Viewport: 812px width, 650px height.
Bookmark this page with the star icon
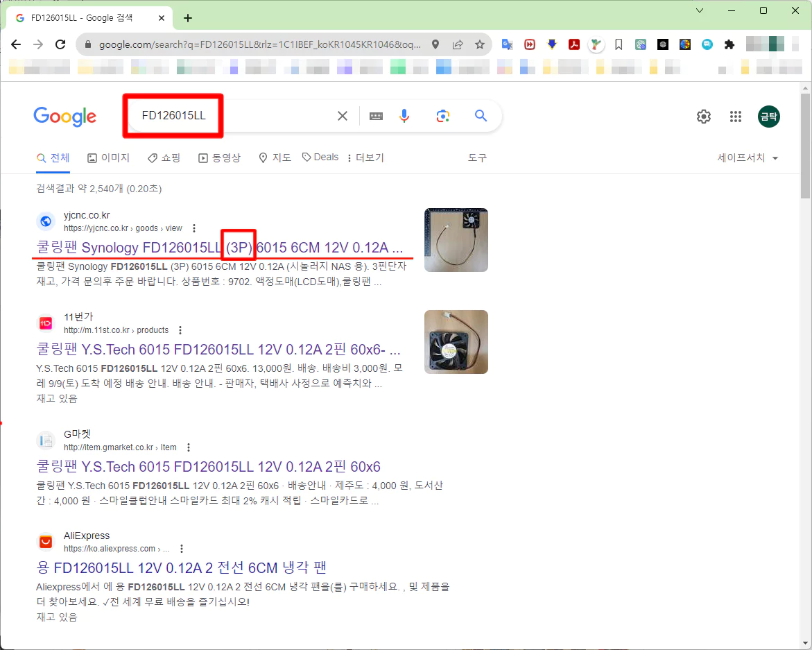coord(480,44)
